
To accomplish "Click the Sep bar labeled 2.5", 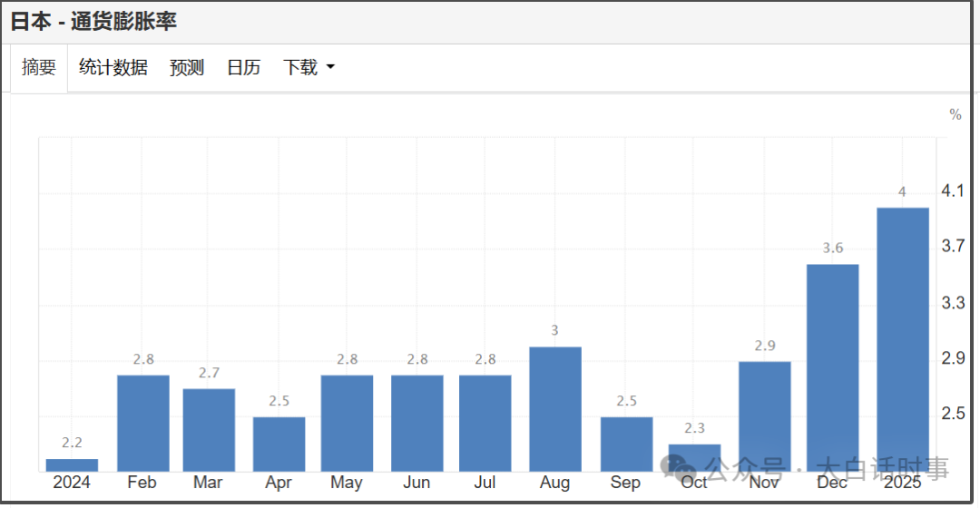I will pos(626,444).
